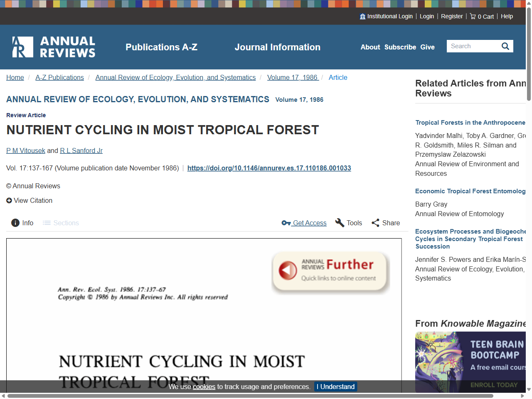
Task: Open the Info panel via the i icon
Action: [15, 223]
